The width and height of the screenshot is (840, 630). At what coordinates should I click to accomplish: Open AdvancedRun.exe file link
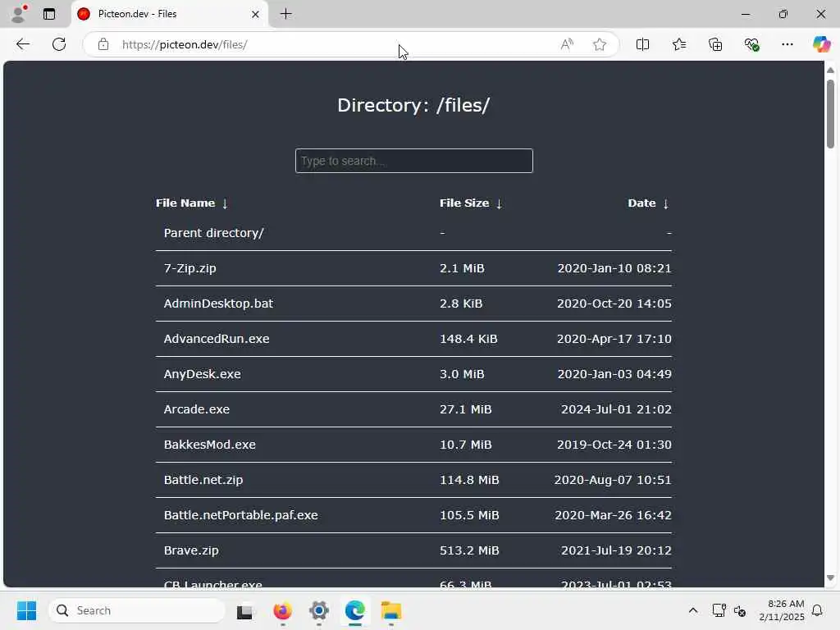click(x=217, y=339)
